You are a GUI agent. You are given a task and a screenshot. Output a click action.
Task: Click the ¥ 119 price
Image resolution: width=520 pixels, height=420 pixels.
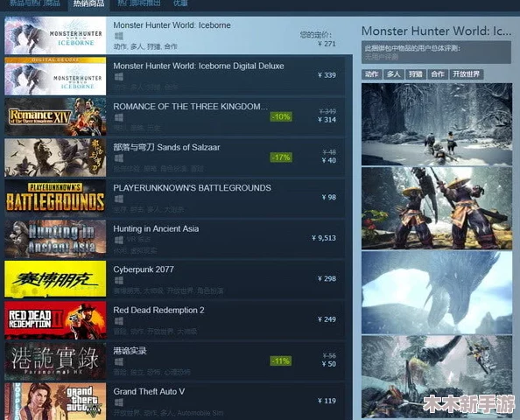pyautogui.click(x=327, y=401)
